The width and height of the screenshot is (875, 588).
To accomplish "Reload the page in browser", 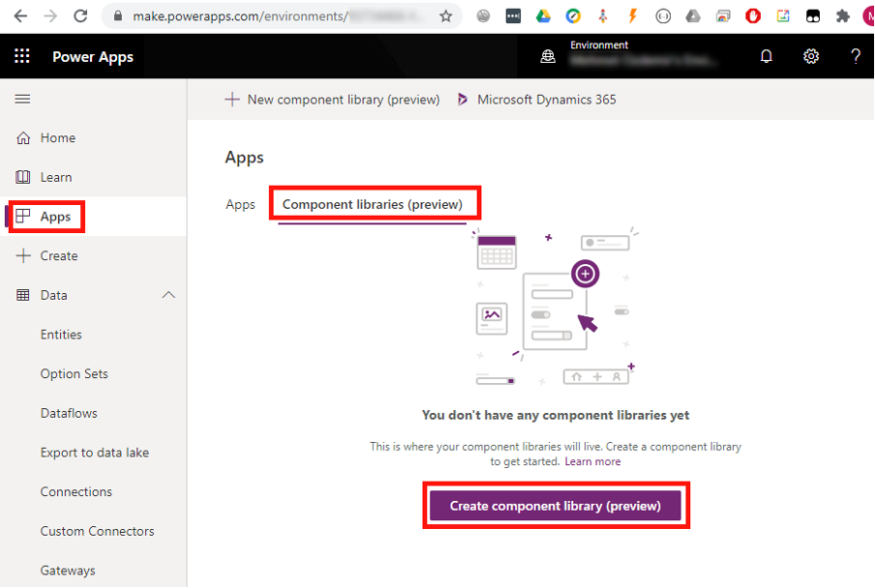I will coord(80,16).
